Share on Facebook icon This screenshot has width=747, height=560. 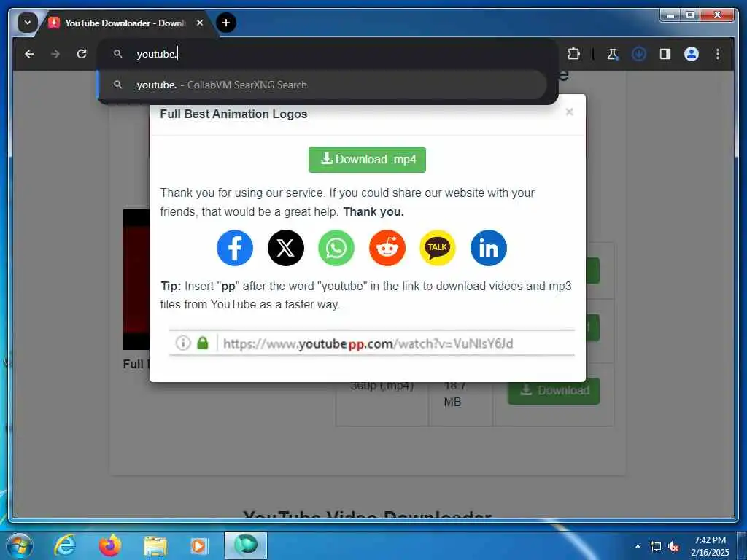pos(234,248)
